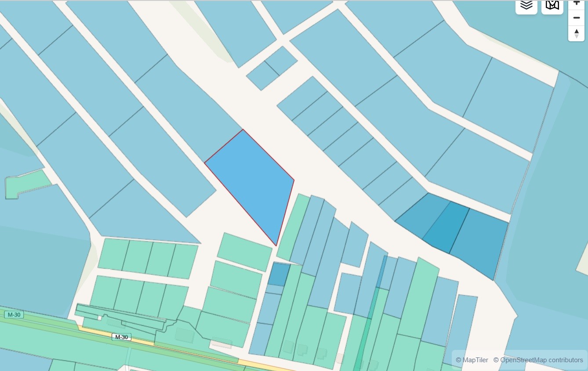Click the white M-30 road label

click(121, 337)
